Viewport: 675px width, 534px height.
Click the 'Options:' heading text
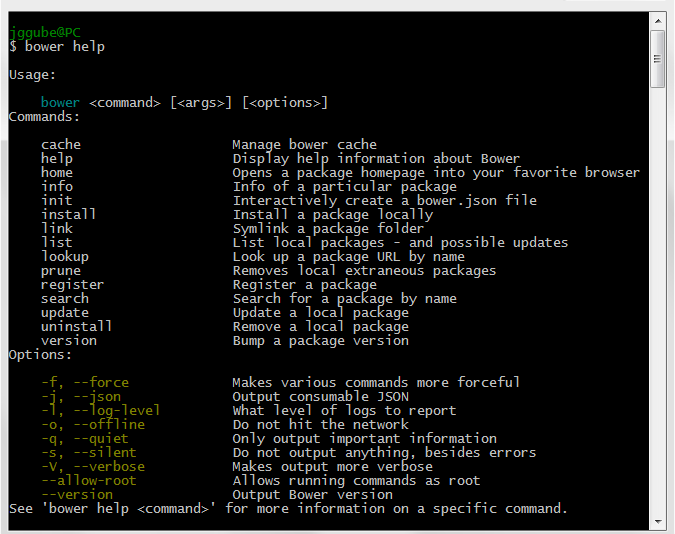tap(41, 354)
